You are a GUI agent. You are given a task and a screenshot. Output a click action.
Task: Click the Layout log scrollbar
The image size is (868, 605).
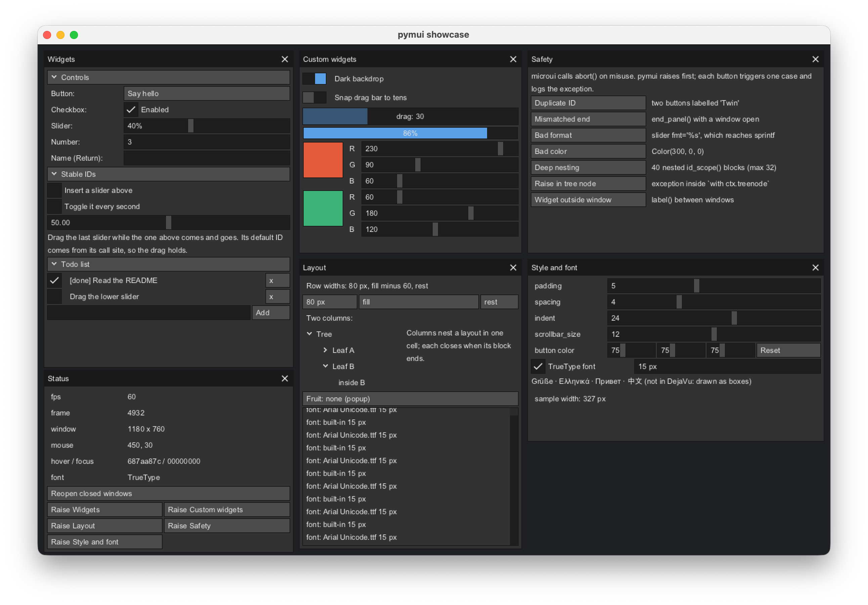click(514, 477)
